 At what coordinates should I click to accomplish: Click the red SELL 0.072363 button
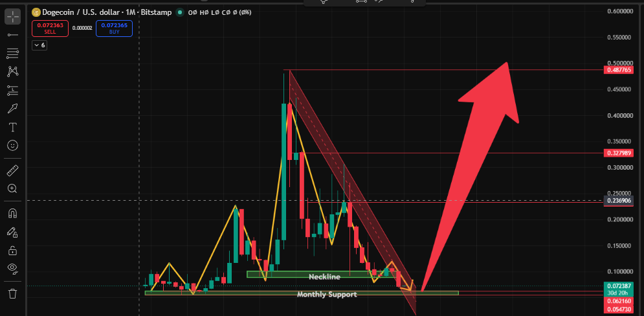tap(50, 28)
